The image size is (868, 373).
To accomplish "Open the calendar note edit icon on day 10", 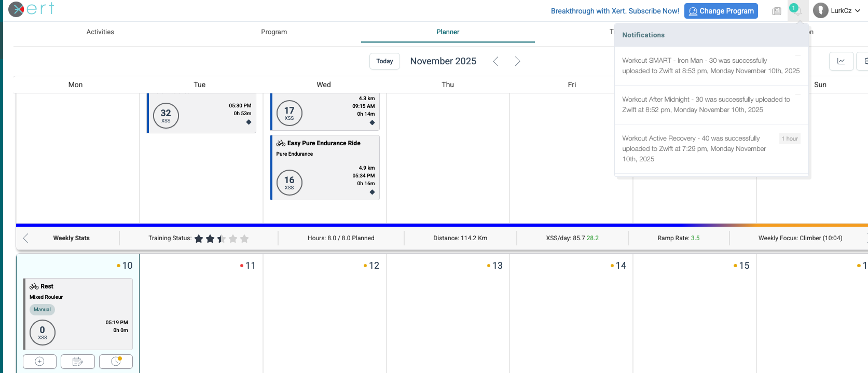I will (x=77, y=362).
